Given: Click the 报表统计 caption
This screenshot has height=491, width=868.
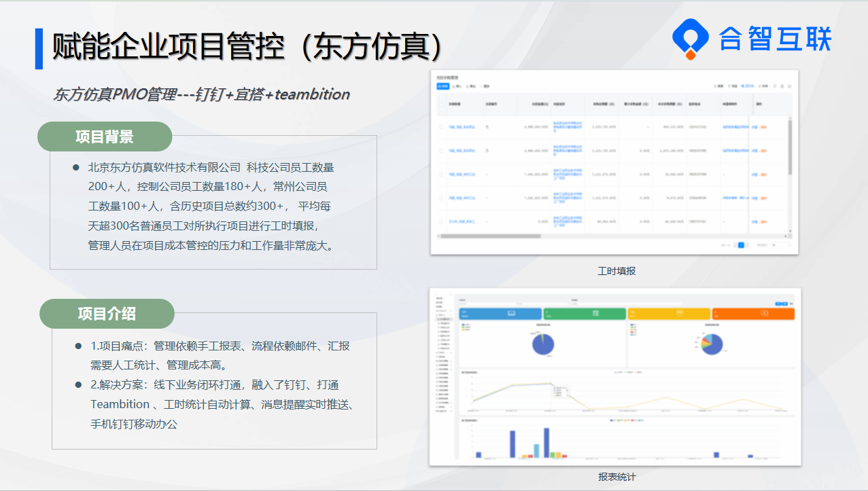Looking at the screenshot, I should 617,477.
